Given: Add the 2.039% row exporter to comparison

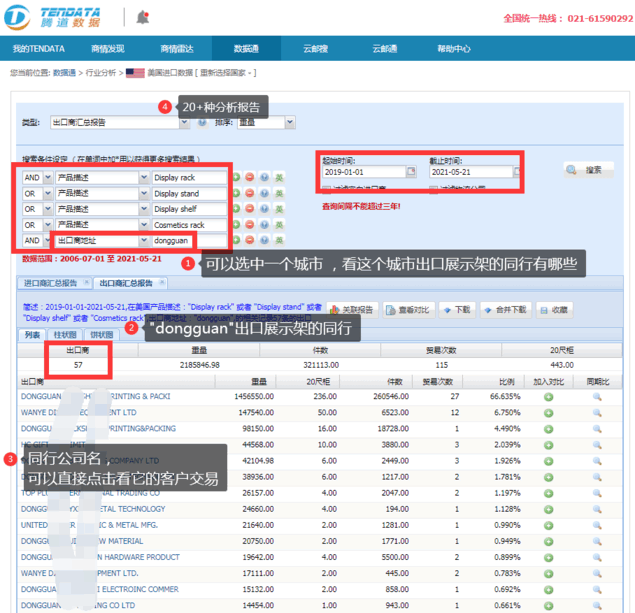Looking at the screenshot, I should (x=548, y=445).
